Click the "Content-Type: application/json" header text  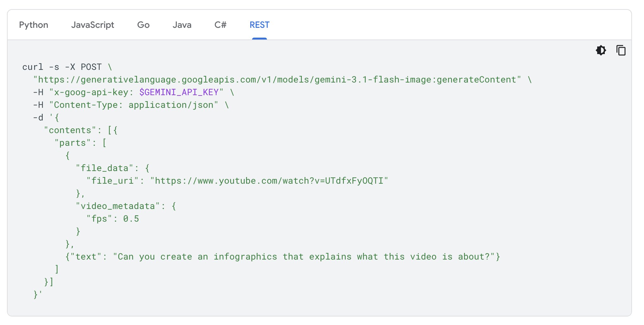(x=133, y=105)
